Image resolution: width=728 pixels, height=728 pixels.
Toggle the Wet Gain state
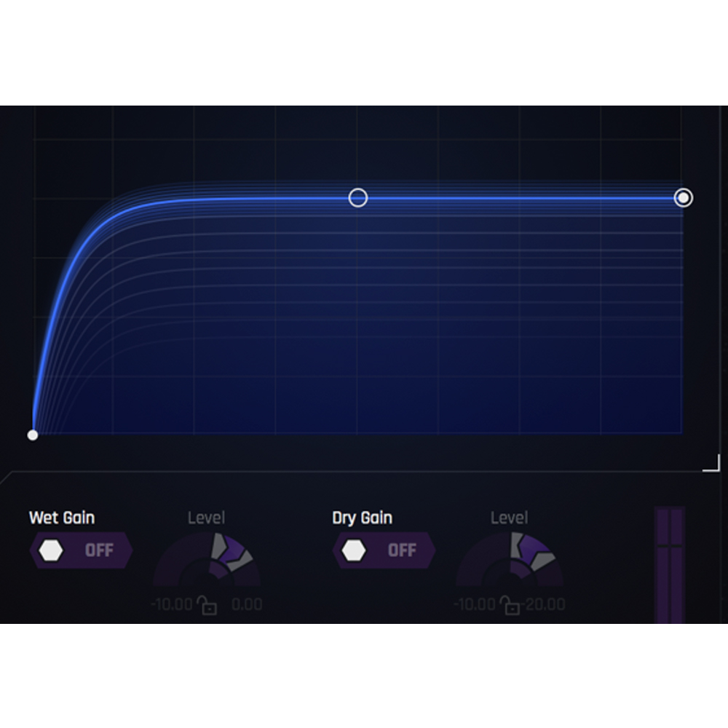pyautogui.click(x=80, y=550)
